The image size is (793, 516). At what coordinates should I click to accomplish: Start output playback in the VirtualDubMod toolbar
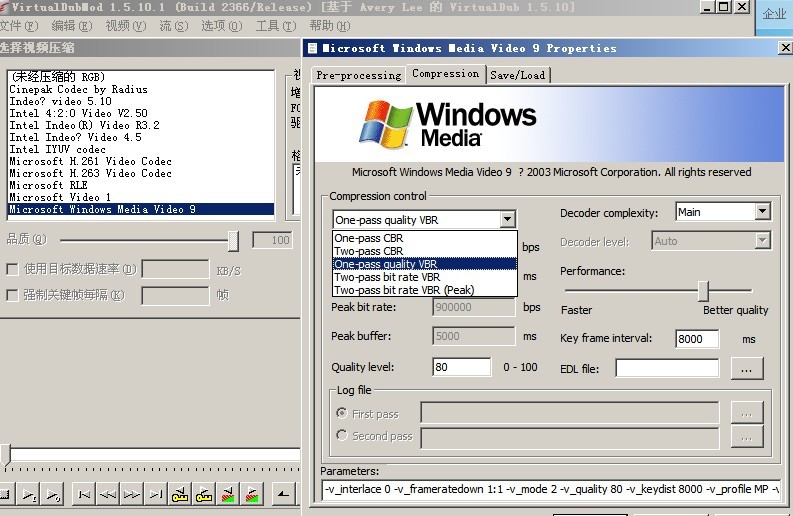point(53,494)
